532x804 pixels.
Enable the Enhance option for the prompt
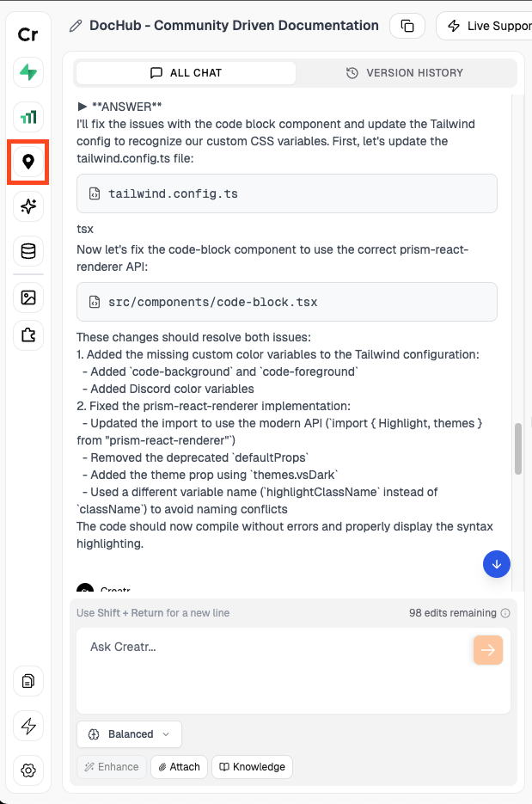point(111,766)
